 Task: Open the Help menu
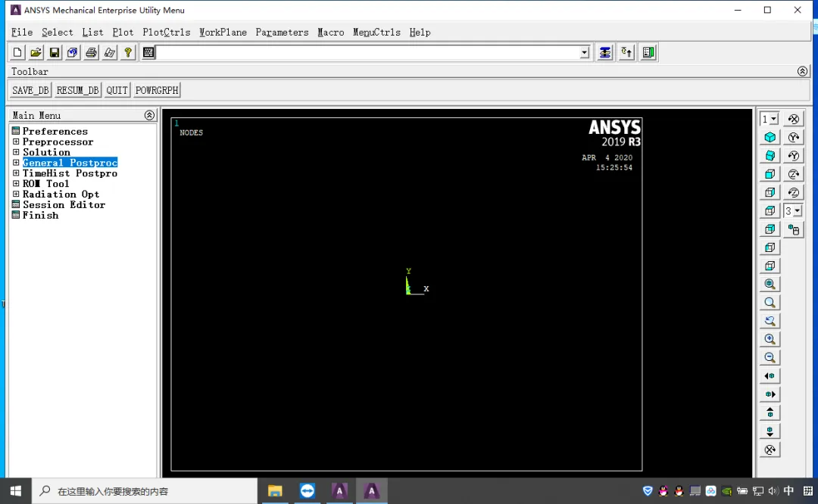pyautogui.click(x=420, y=33)
